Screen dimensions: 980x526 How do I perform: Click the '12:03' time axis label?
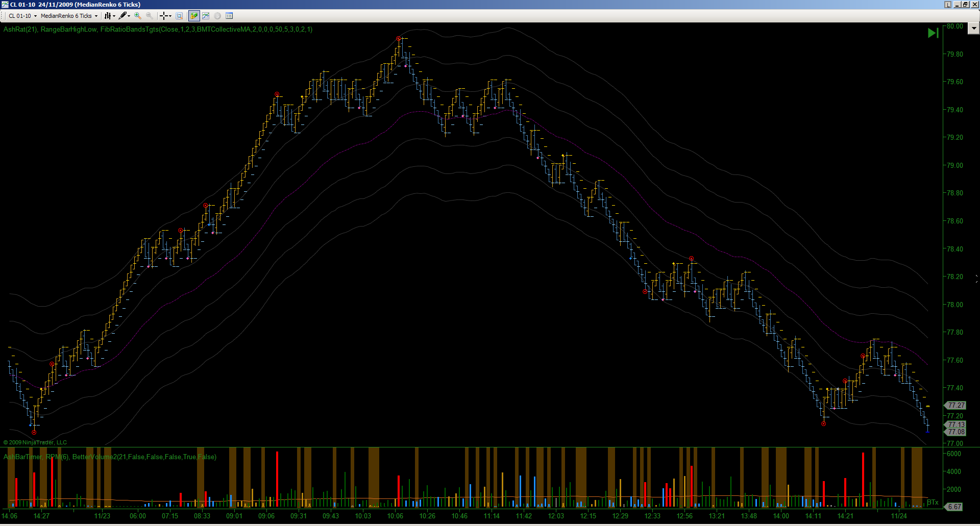pos(556,516)
